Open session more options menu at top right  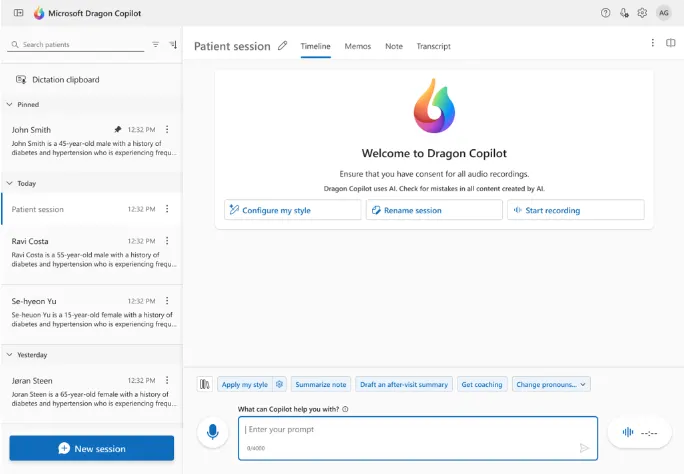pyautogui.click(x=653, y=42)
